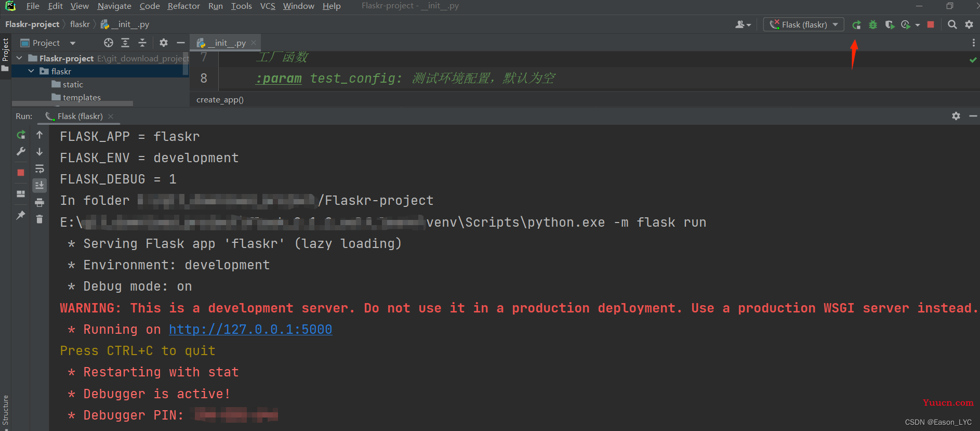This screenshot has width=980, height=431.
Task: Rerun the Flask app from the main toolbar
Action: click(x=856, y=24)
